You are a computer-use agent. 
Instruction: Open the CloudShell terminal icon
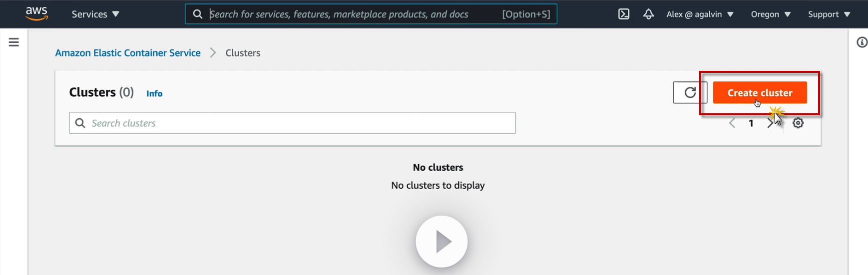tap(624, 14)
